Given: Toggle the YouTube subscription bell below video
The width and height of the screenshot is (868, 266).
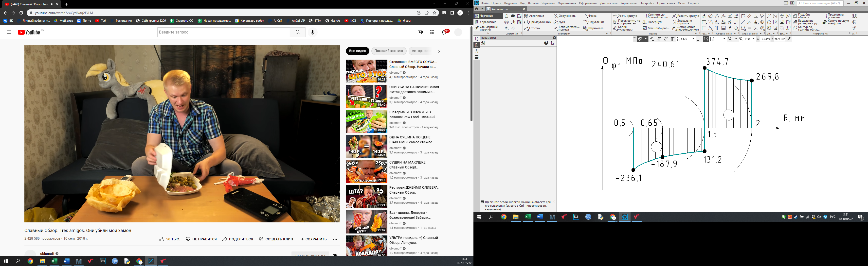Looking at the screenshot, I should point(335,255).
